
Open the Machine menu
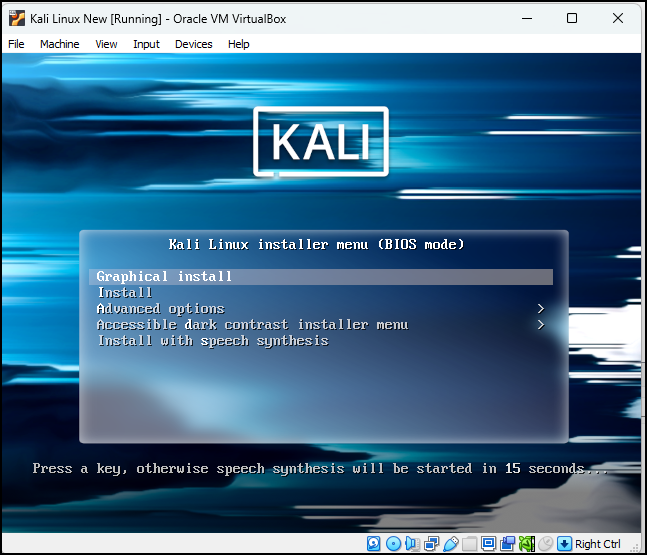coord(59,44)
